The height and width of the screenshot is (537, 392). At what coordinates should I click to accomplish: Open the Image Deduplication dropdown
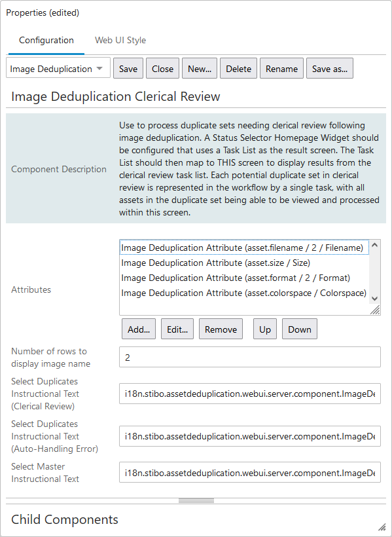[58, 69]
